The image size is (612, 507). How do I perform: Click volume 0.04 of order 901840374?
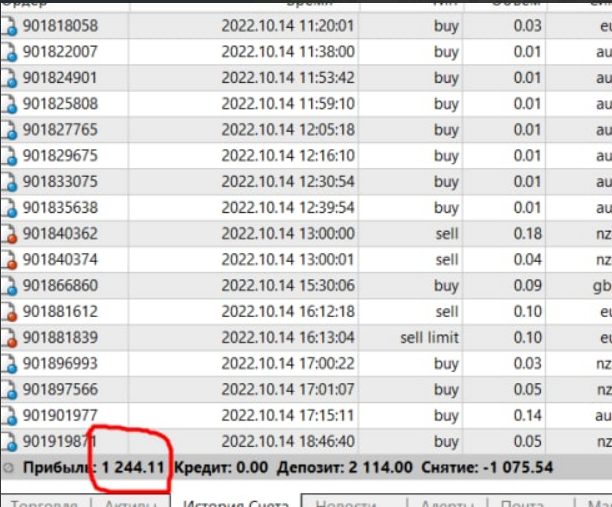point(528,260)
